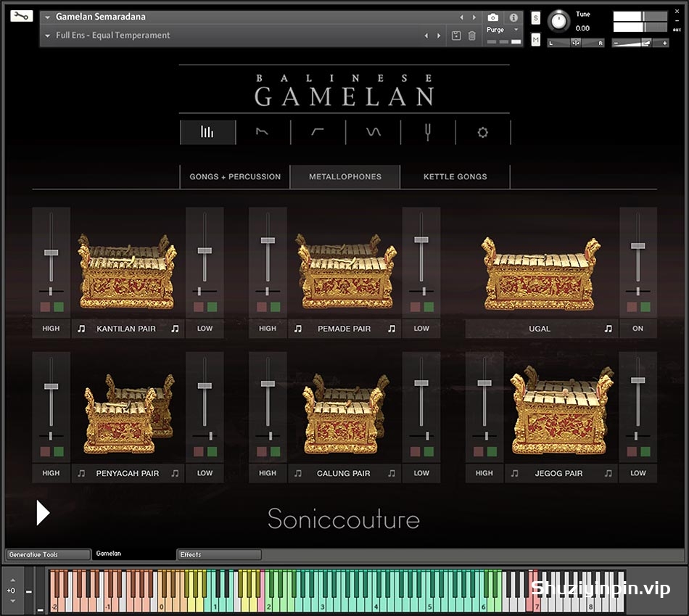The height and width of the screenshot is (616, 689).
Task: Toggle red square under Ugal fader
Action: [x=632, y=307]
